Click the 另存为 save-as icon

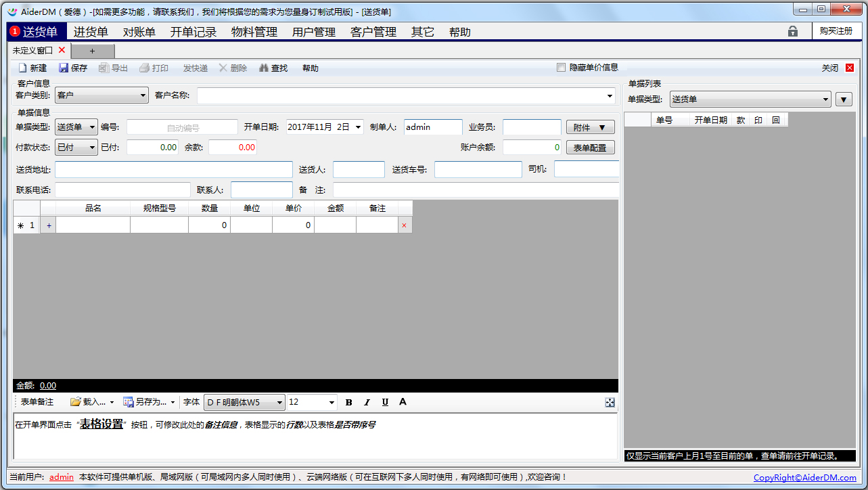(x=129, y=402)
